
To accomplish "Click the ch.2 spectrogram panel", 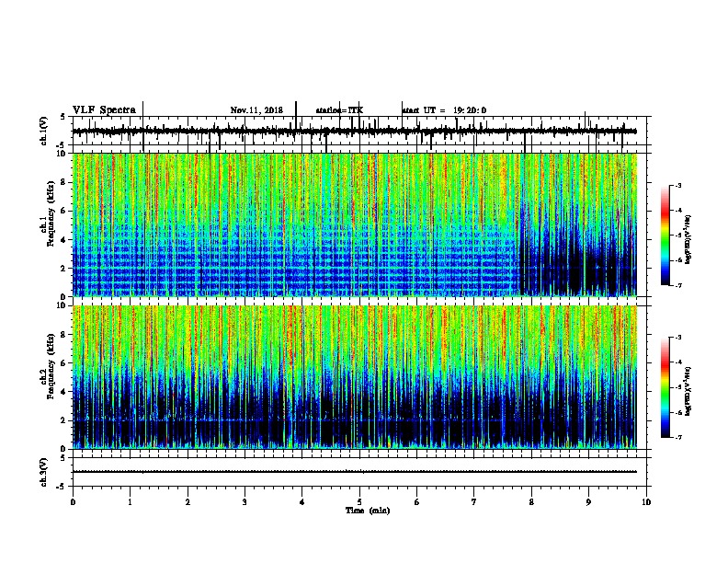I will [354, 377].
